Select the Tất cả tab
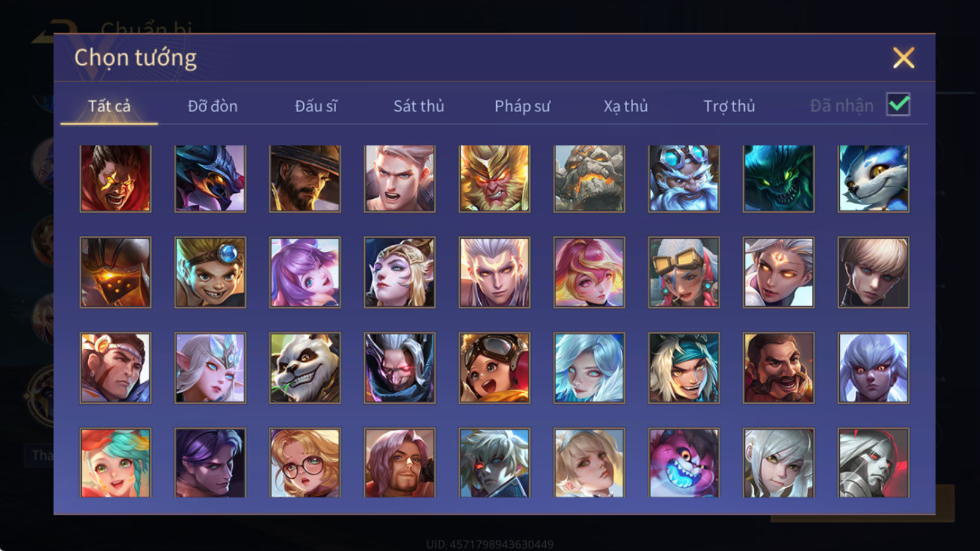 109,106
